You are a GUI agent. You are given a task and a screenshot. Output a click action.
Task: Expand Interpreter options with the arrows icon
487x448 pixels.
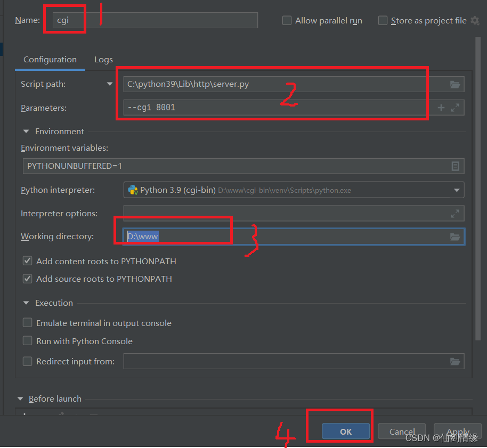click(455, 213)
